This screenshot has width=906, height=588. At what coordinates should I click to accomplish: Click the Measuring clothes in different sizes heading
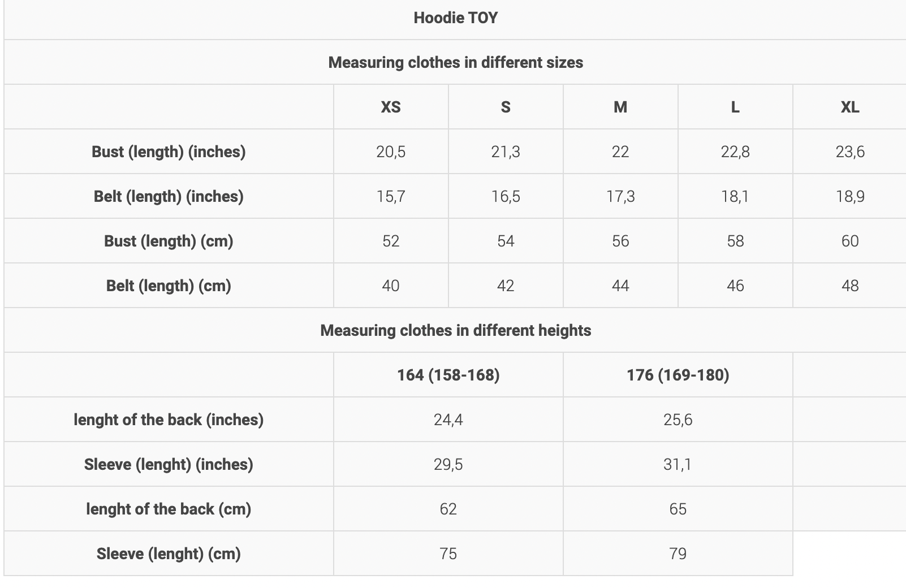(x=455, y=62)
